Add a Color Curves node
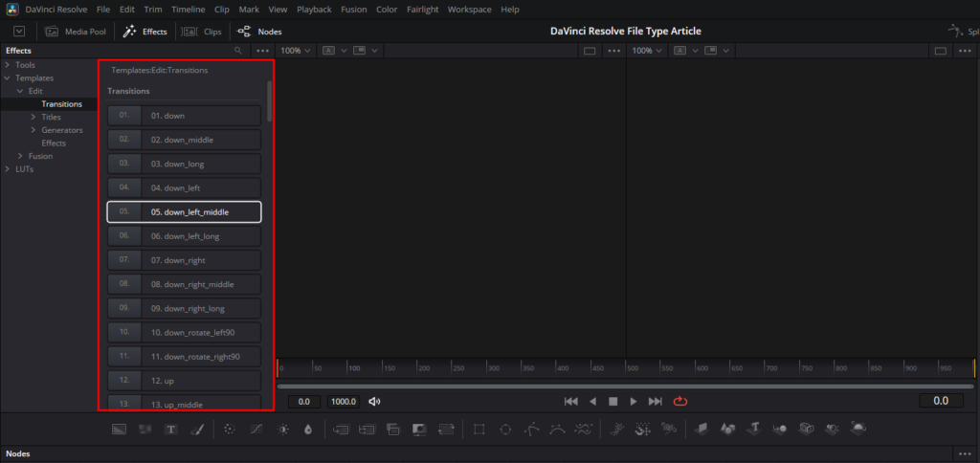Screen dimensions: 980x463 coord(256,430)
